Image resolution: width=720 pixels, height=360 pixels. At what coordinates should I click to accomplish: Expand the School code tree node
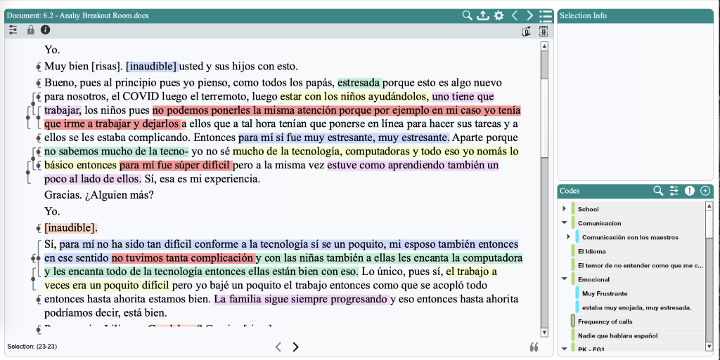(x=564, y=209)
